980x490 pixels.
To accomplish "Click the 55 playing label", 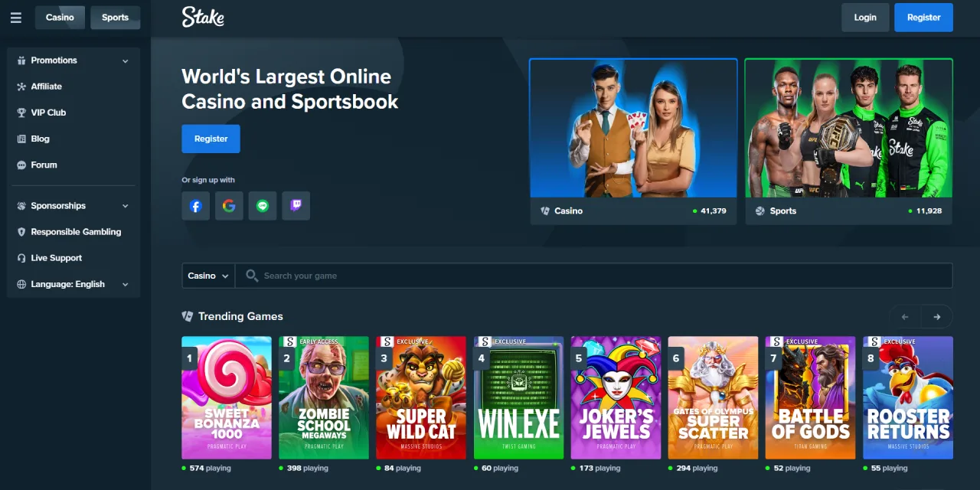I will pyautogui.click(x=889, y=468).
